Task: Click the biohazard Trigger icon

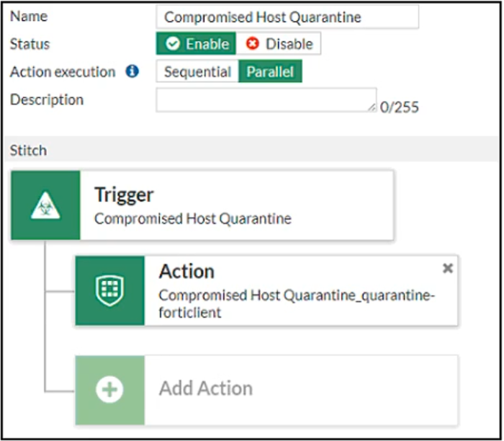Action: point(45,205)
